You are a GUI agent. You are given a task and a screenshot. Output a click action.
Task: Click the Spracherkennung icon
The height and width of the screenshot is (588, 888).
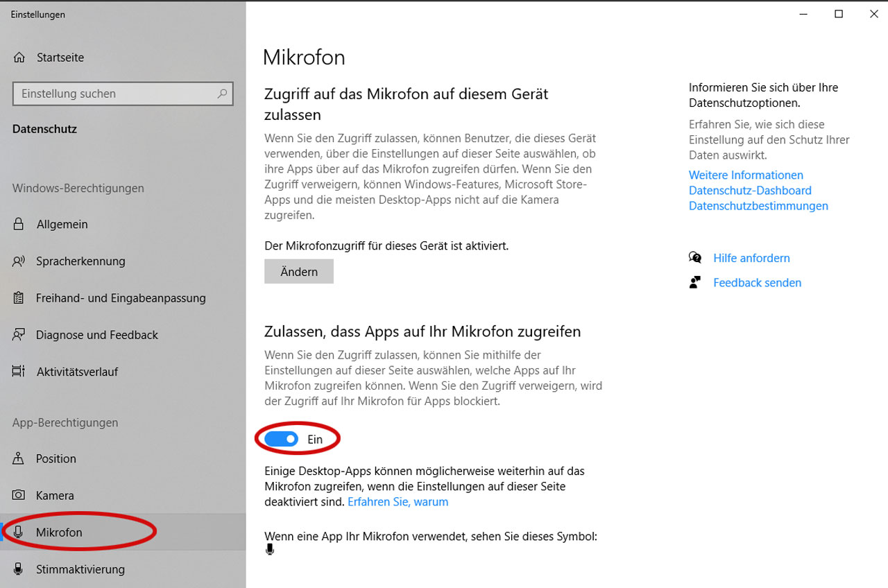pyautogui.click(x=19, y=261)
